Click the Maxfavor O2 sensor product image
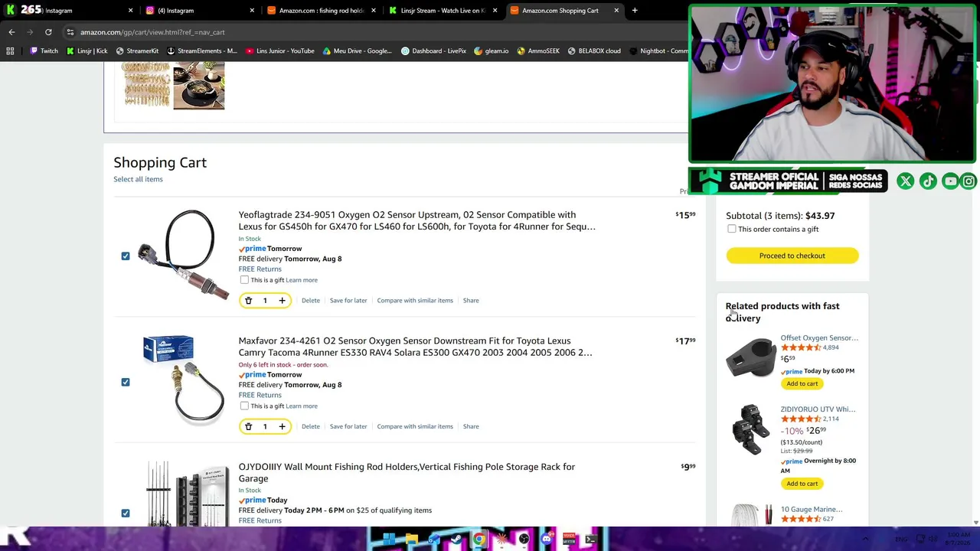The height and width of the screenshot is (551, 980). click(183, 380)
